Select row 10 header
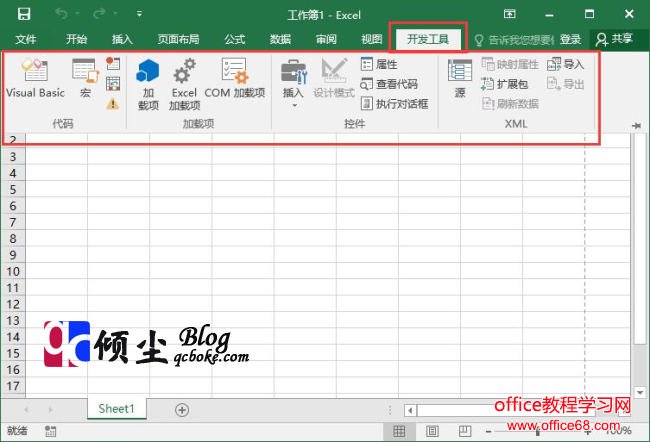Image resolution: width=650 pixels, height=442 pixels. click(x=13, y=272)
